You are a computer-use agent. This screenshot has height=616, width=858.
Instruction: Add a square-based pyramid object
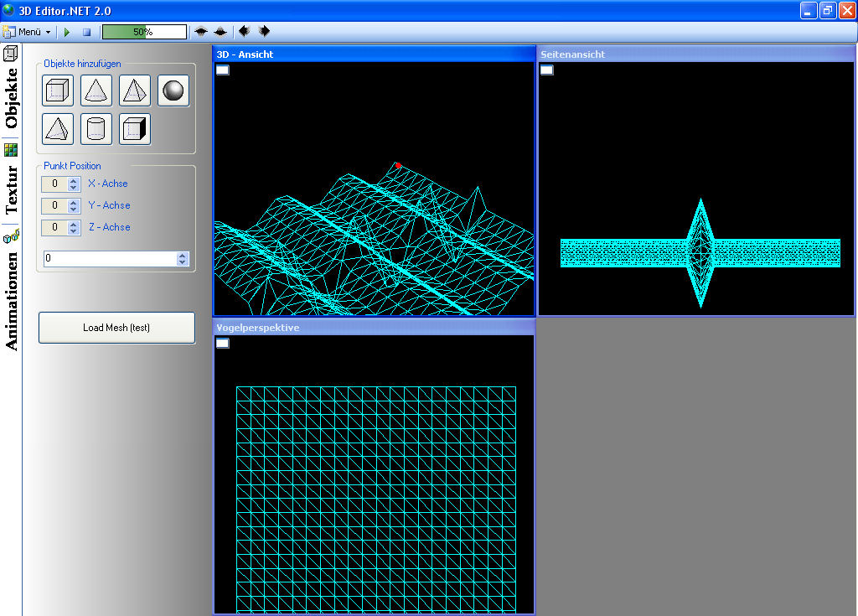[x=135, y=91]
